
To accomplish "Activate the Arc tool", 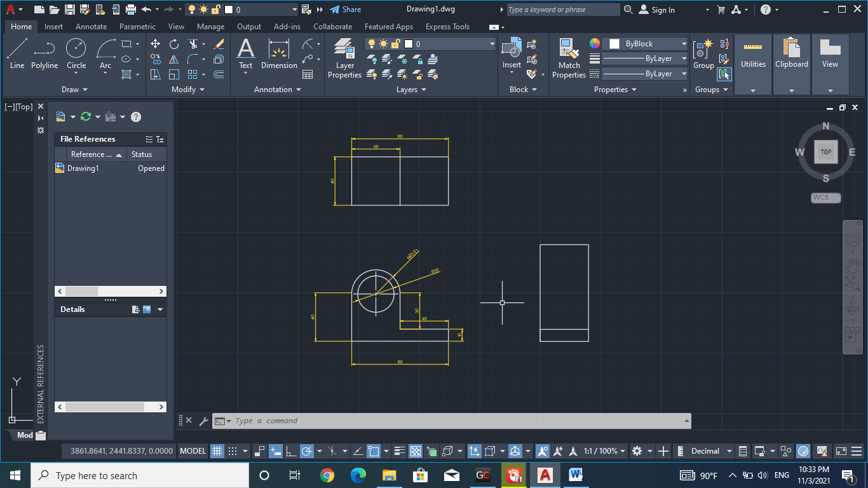I will (105, 53).
